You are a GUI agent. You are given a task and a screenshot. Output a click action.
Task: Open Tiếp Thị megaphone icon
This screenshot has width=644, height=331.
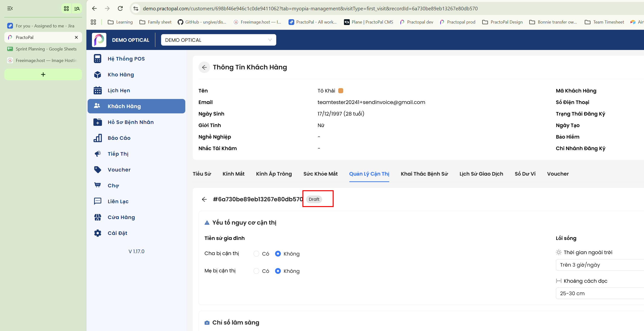pos(97,154)
